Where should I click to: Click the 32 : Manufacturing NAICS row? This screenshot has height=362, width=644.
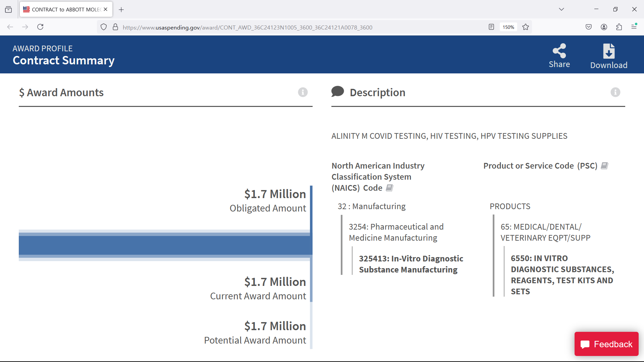click(x=371, y=206)
